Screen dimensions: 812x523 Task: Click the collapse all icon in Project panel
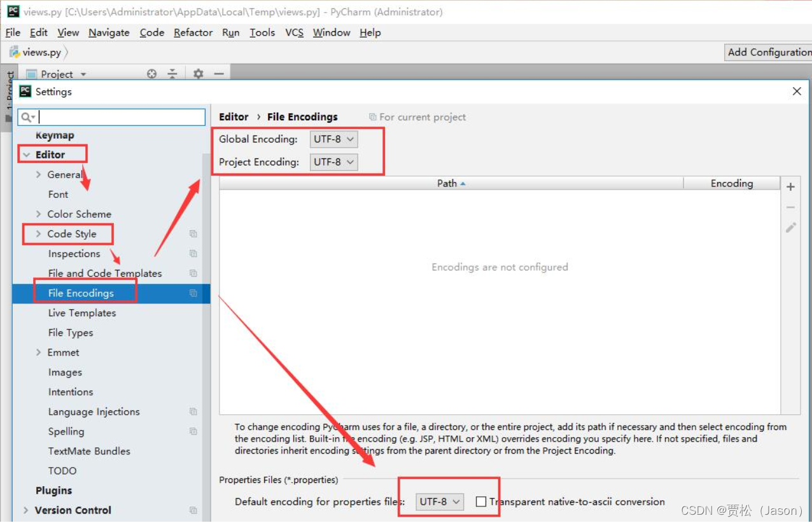pyautogui.click(x=172, y=74)
